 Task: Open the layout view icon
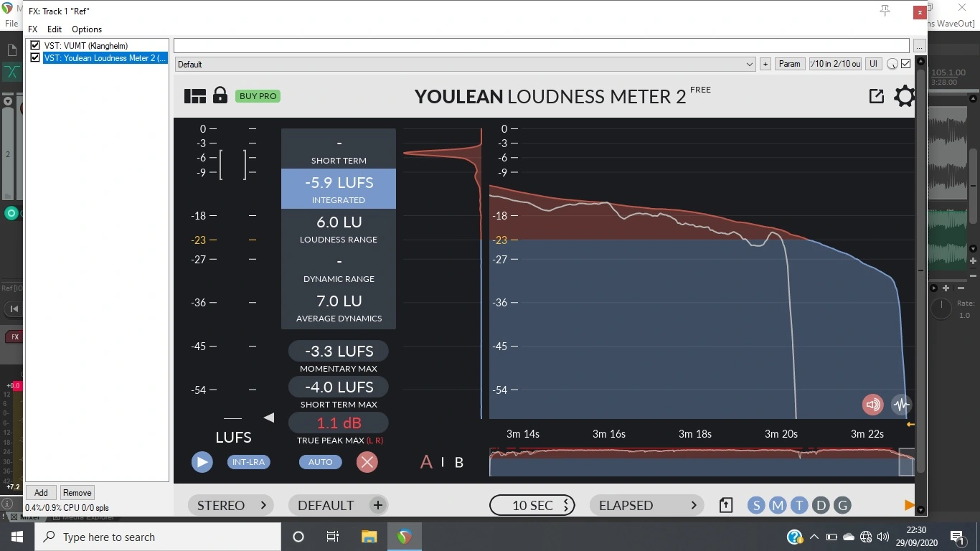pyautogui.click(x=194, y=96)
